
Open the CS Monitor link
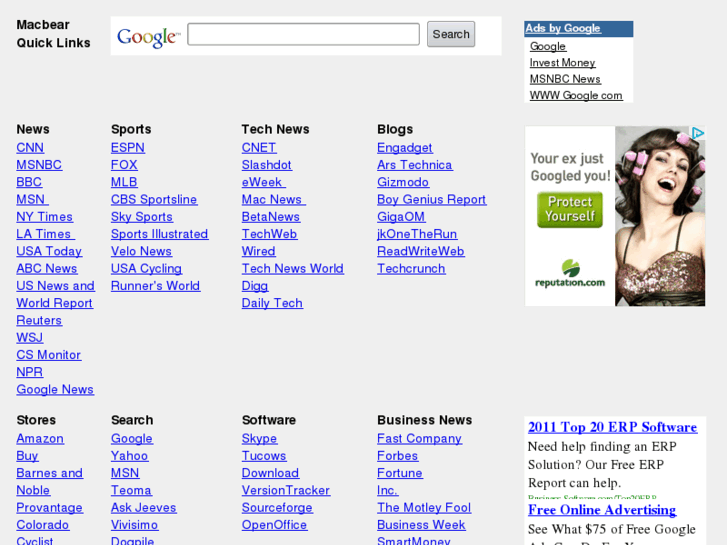pyautogui.click(x=49, y=354)
